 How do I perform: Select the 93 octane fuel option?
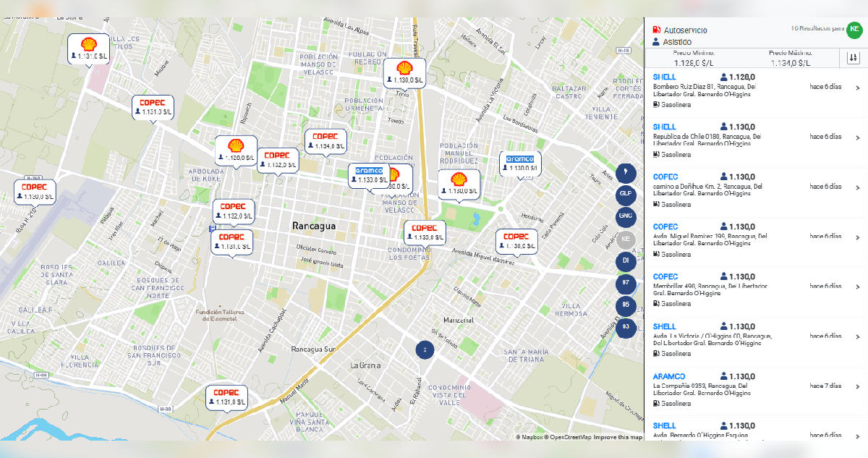(626, 327)
